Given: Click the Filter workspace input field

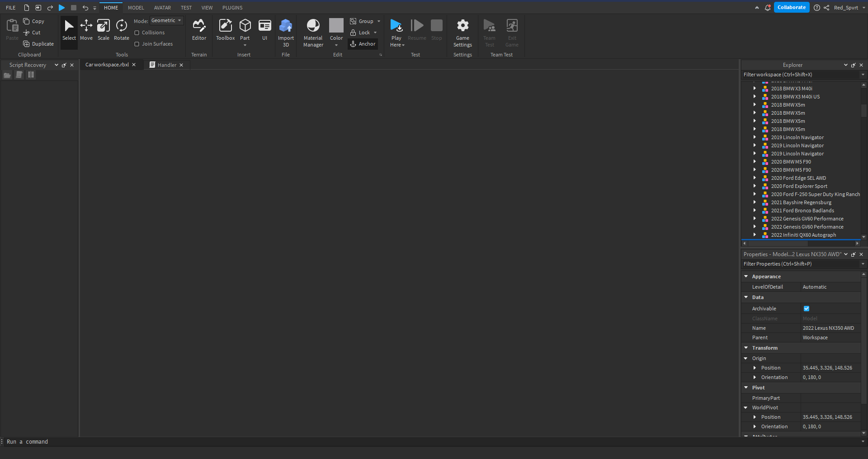Looking at the screenshot, I should (x=800, y=75).
